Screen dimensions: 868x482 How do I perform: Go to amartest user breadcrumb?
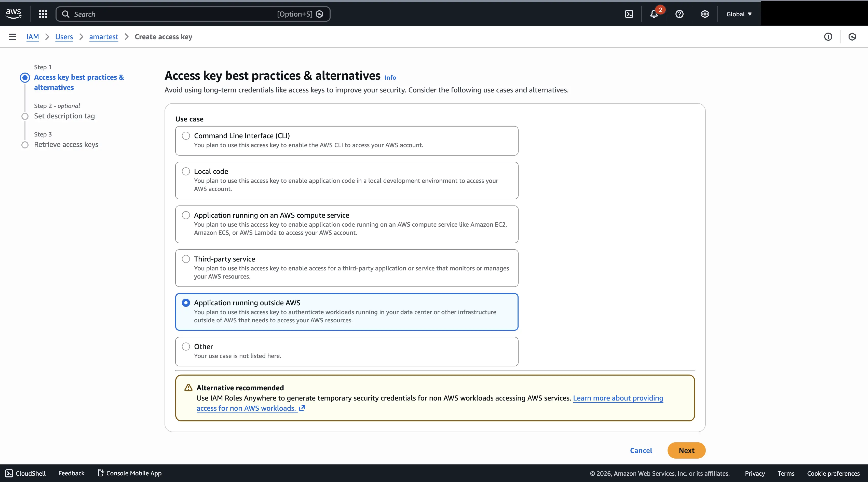[x=104, y=37]
